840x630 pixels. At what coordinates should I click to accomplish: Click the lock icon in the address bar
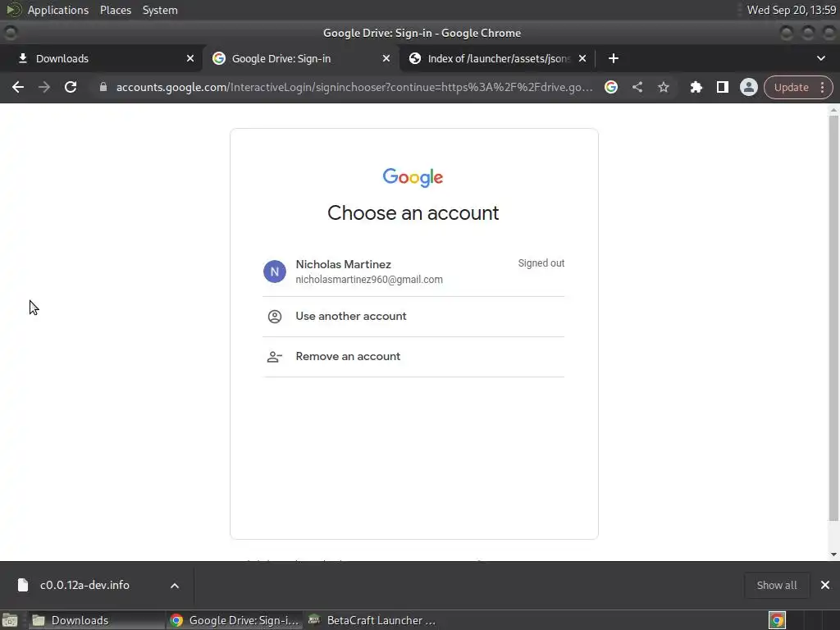coord(103,87)
